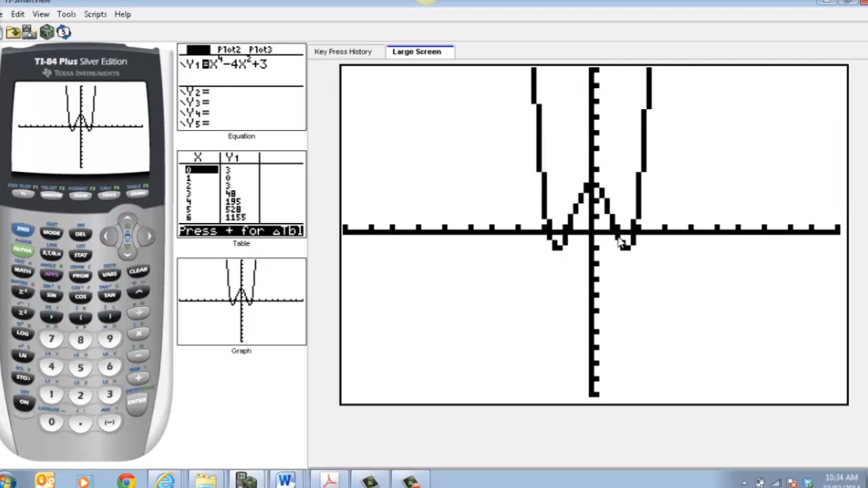868x488 pixels.
Task: Click the negative (-) calculator key
Action: [109, 422]
